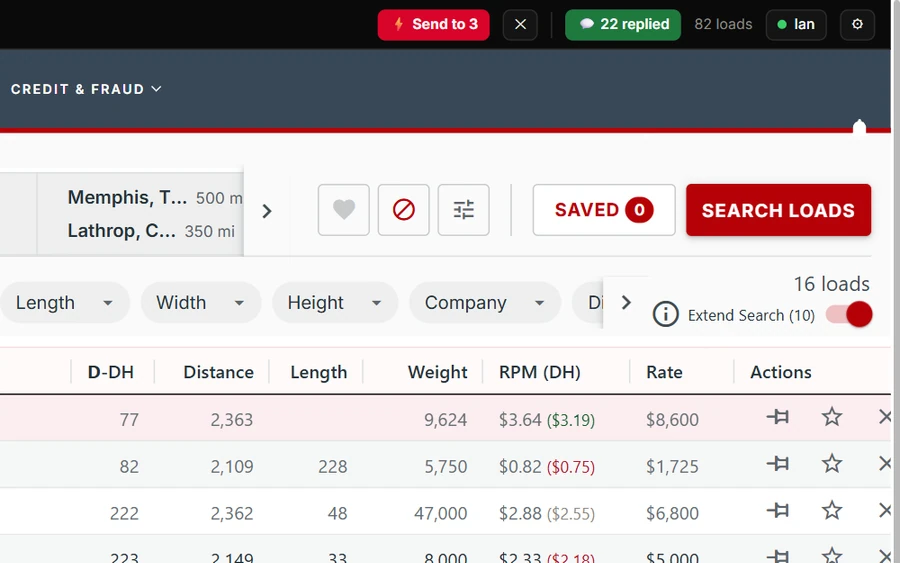The image size is (900, 563).
Task: Star the $6,800 load row
Action: pos(832,511)
